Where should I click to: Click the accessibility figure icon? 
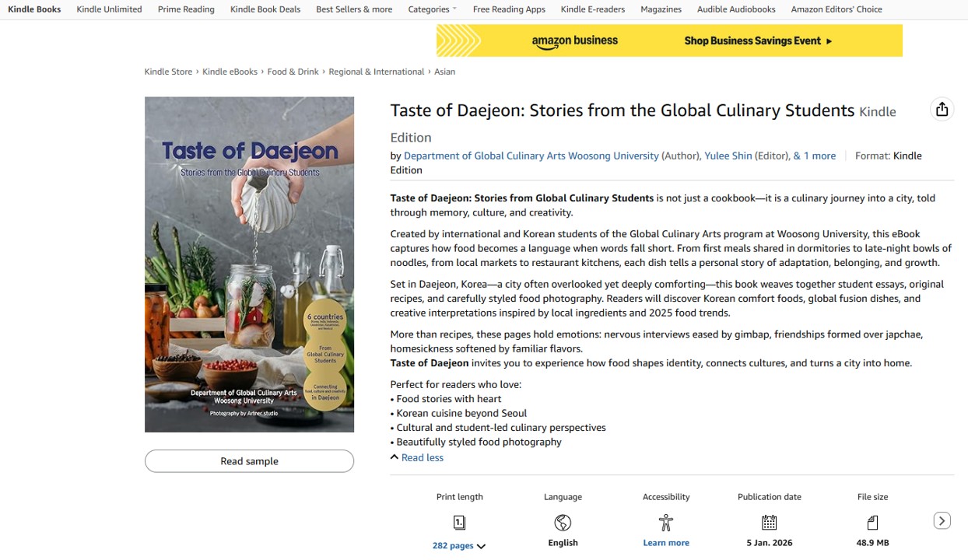point(666,523)
